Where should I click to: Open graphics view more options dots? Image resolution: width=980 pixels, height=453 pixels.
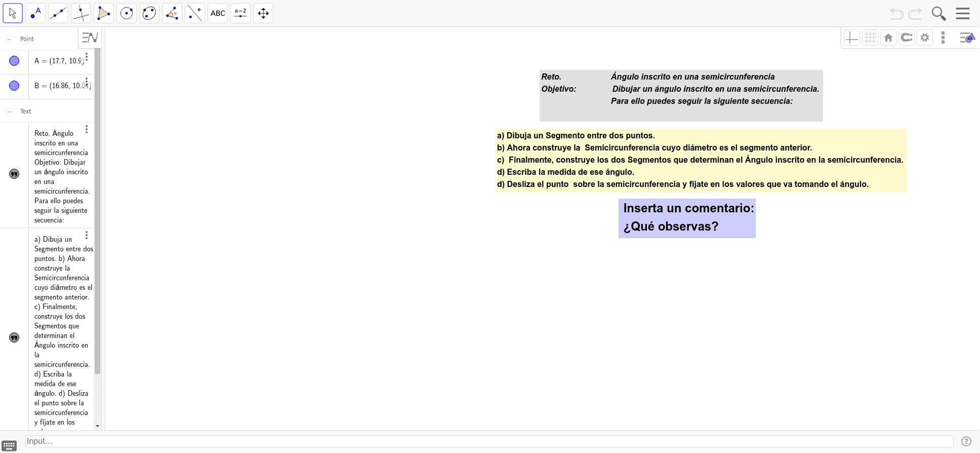tap(943, 37)
